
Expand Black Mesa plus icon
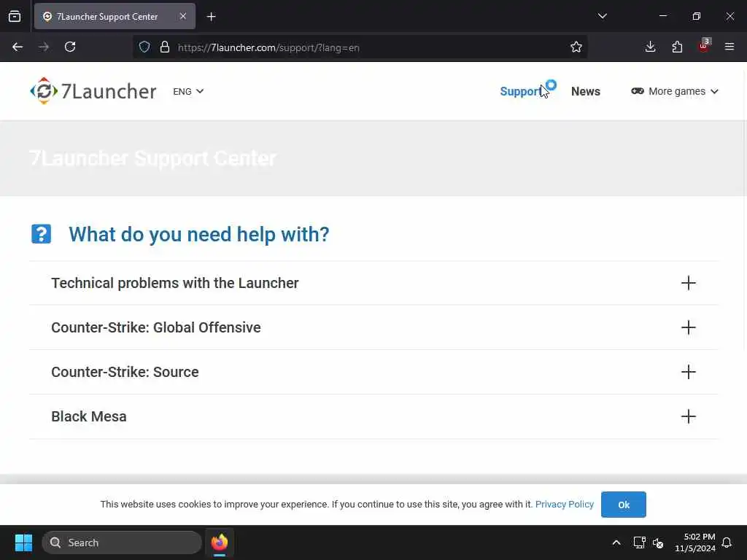pos(689,416)
